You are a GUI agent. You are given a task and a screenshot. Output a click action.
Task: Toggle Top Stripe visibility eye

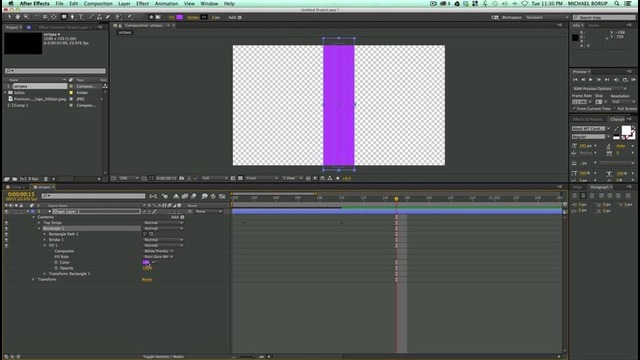click(x=6, y=223)
